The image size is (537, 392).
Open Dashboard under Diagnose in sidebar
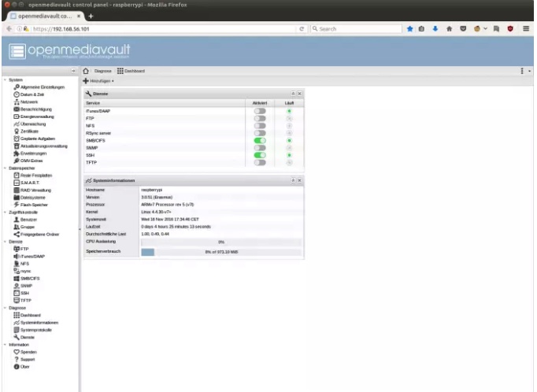coord(27,316)
